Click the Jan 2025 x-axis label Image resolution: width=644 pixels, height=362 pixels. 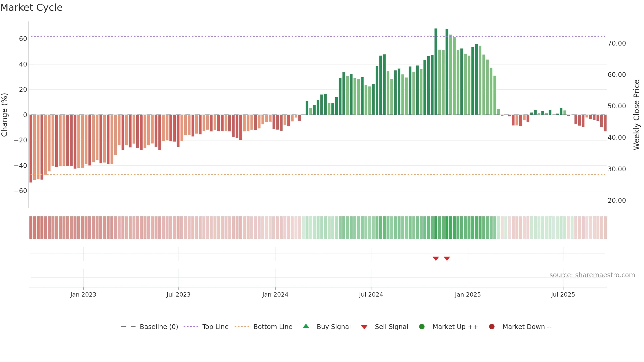coord(468,294)
